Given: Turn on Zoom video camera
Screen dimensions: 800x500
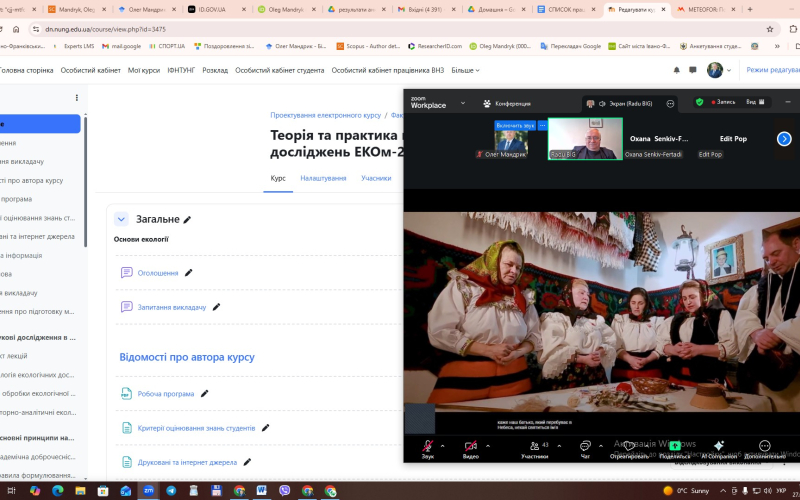Looking at the screenshot, I should (470, 446).
